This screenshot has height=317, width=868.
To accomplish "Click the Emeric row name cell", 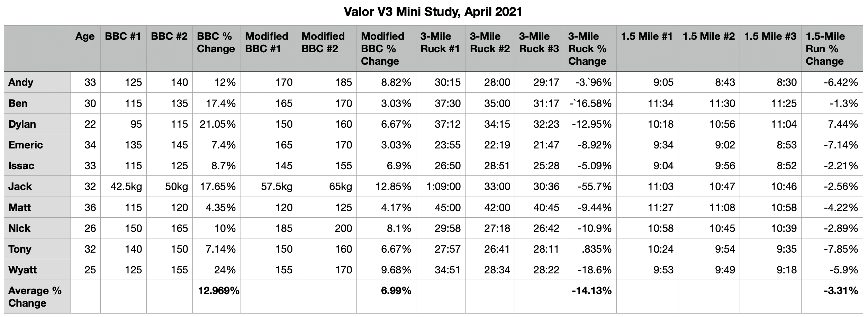I will pyautogui.click(x=26, y=145).
